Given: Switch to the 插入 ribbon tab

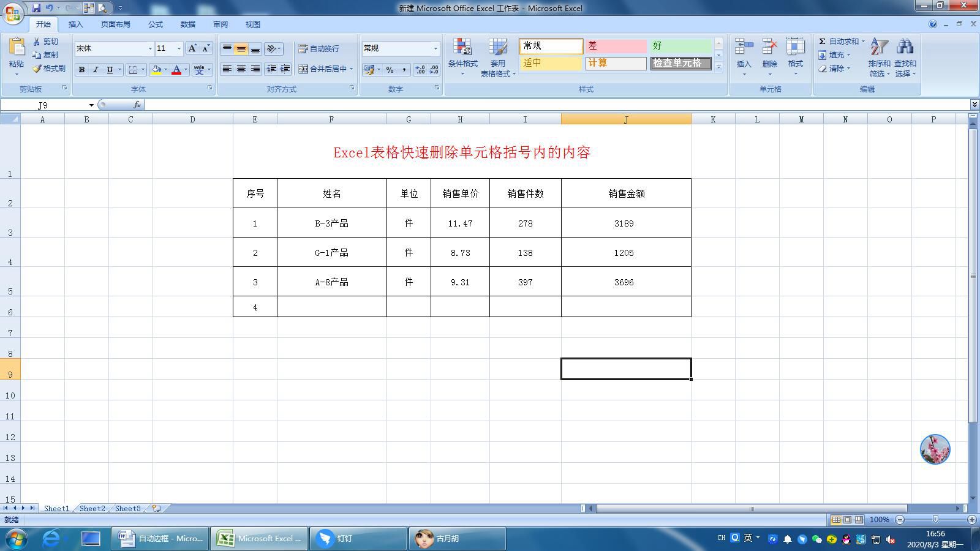Looking at the screenshot, I should (x=76, y=24).
